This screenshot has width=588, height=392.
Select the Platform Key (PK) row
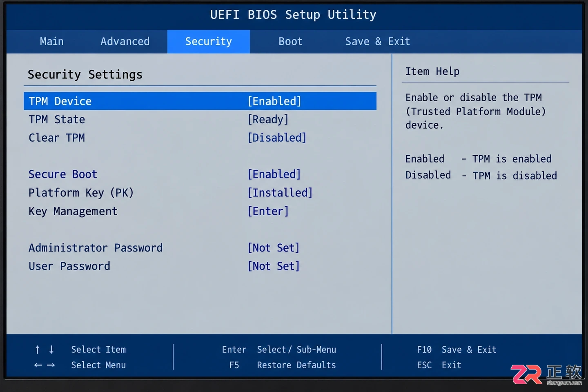81,193
